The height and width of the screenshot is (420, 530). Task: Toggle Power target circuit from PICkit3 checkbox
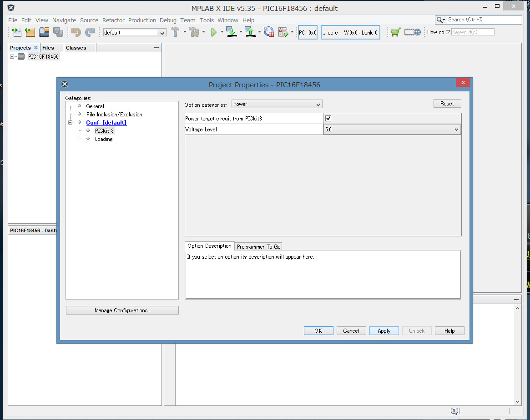[328, 119]
